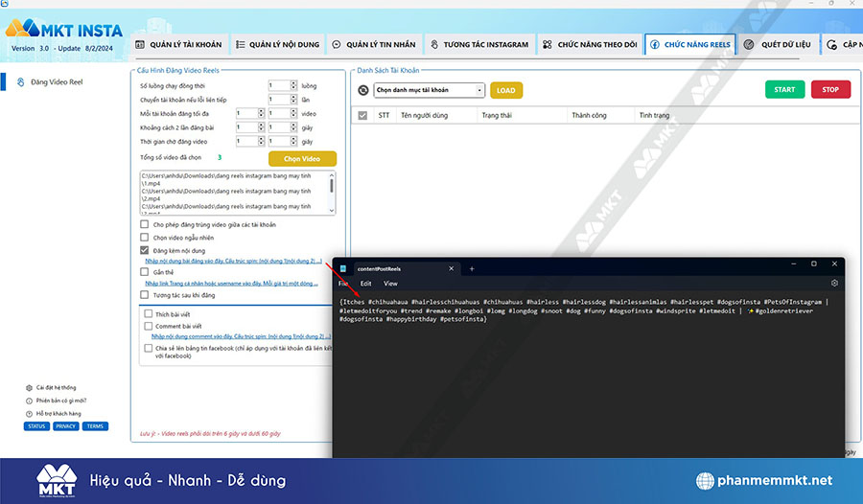This screenshot has height=504, width=863.
Task: Click the Trạng thái column header
Action: [497, 116]
